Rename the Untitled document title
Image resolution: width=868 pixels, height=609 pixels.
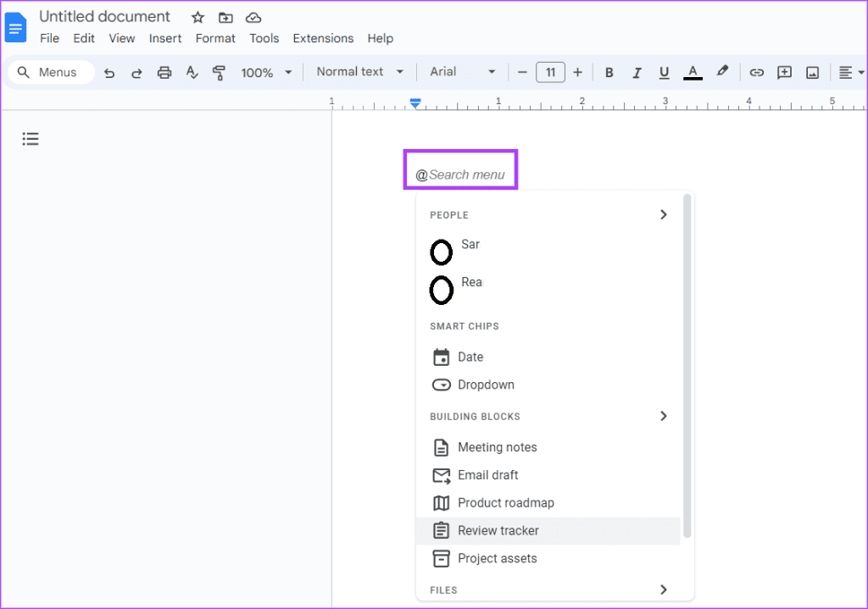click(104, 17)
